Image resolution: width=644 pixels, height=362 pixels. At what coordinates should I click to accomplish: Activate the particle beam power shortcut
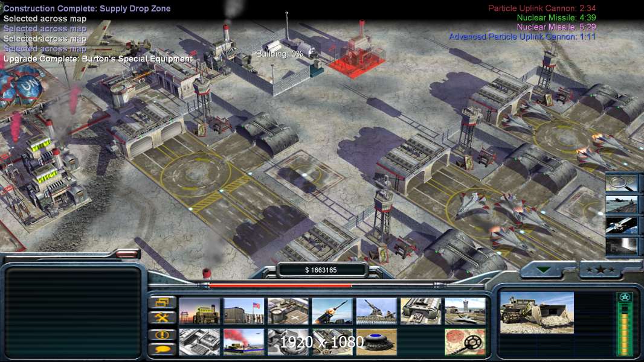pyautogui.click(x=622, y=247)
